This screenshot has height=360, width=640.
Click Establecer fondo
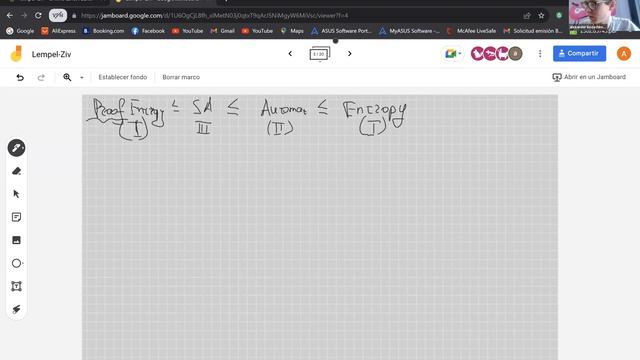[122, 77]
